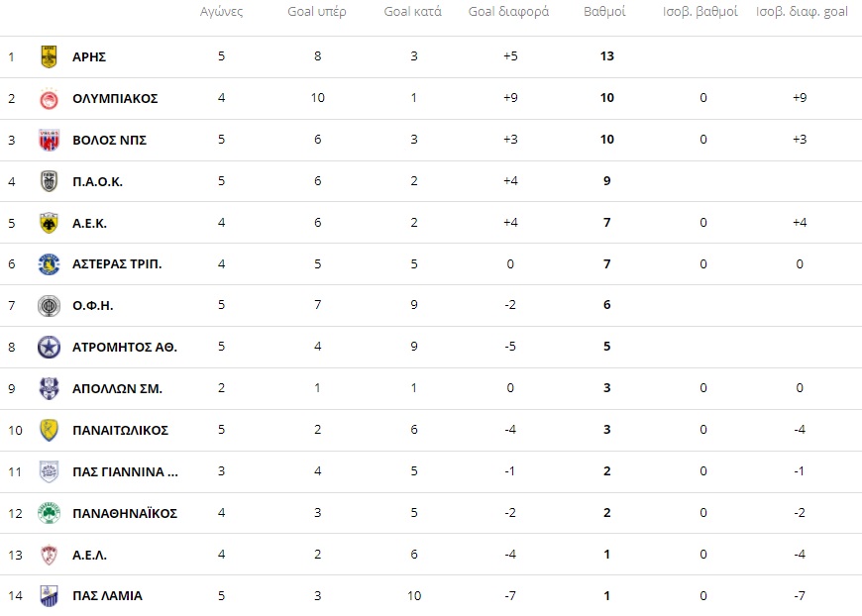862x616 pixels.
Task: Click the Α.Ε.Κ. yellow eagle crest
Action: click(49, 223)
